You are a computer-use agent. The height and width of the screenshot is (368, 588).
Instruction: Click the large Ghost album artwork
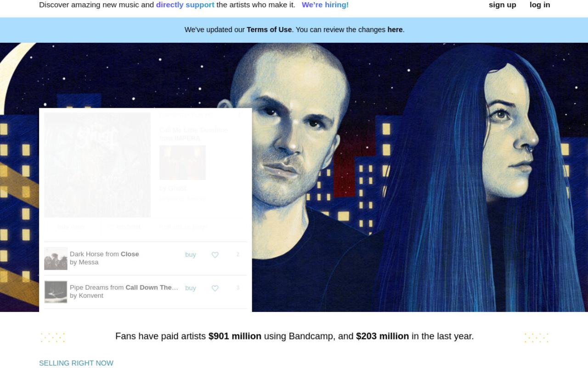(97, 165)
